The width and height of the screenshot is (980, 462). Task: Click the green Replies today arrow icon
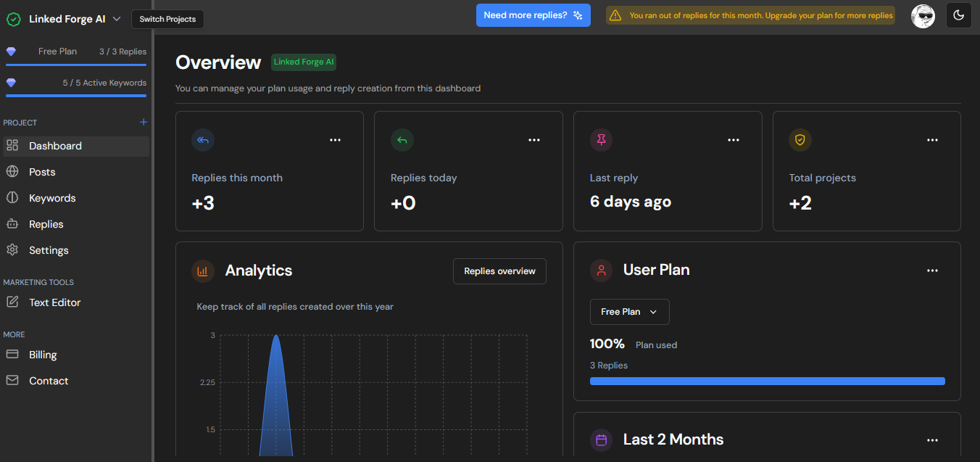pyautogui.click(x=402, y=140)
